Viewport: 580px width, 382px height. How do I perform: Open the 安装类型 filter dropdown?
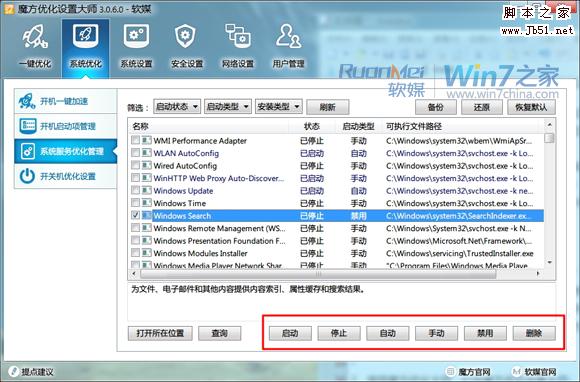tap(279, 107)
